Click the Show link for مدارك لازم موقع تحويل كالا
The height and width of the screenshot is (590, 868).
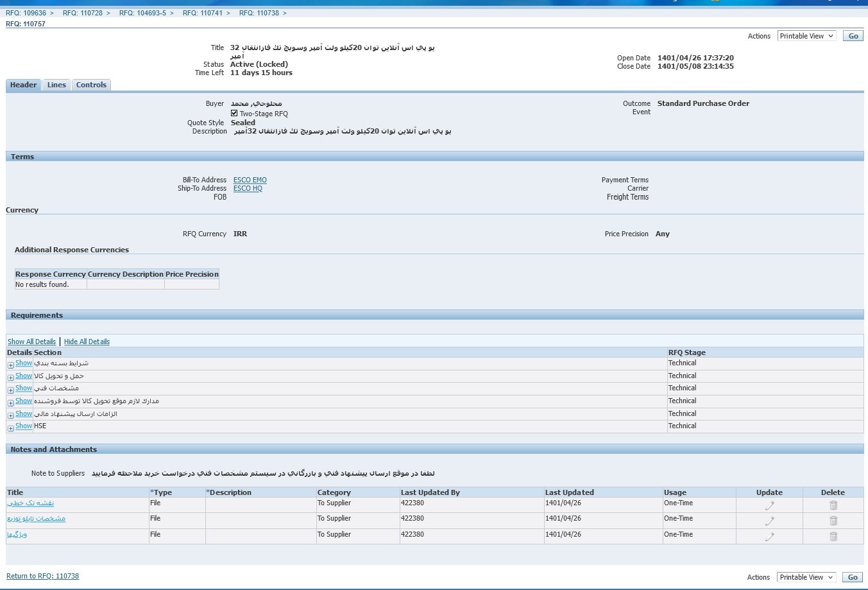[x=24, y=401]
